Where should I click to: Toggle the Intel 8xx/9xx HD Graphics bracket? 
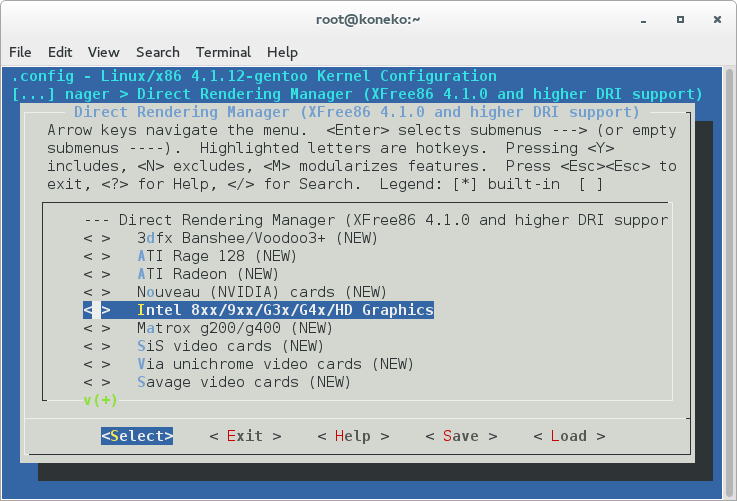click(97, 310)
